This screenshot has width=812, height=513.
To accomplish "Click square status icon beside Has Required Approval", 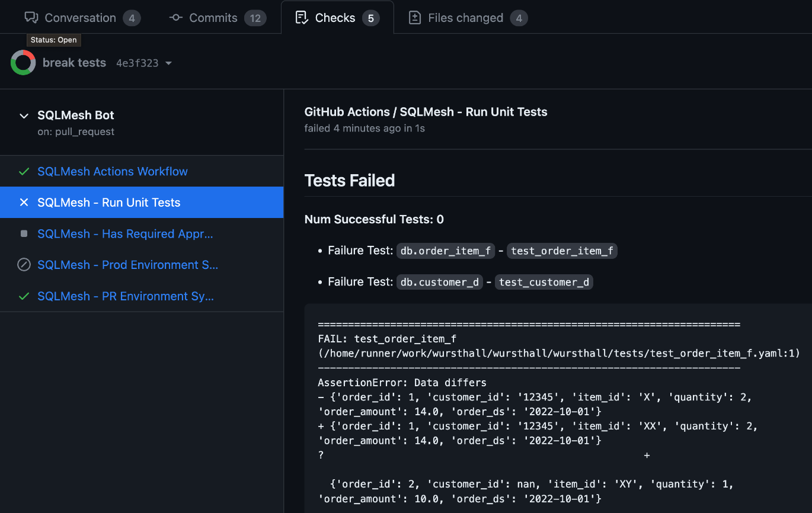I will 24,234.
